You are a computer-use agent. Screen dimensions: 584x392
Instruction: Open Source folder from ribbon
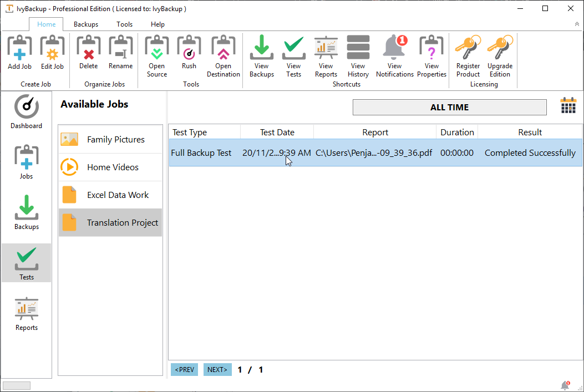[x=157, y=56]
